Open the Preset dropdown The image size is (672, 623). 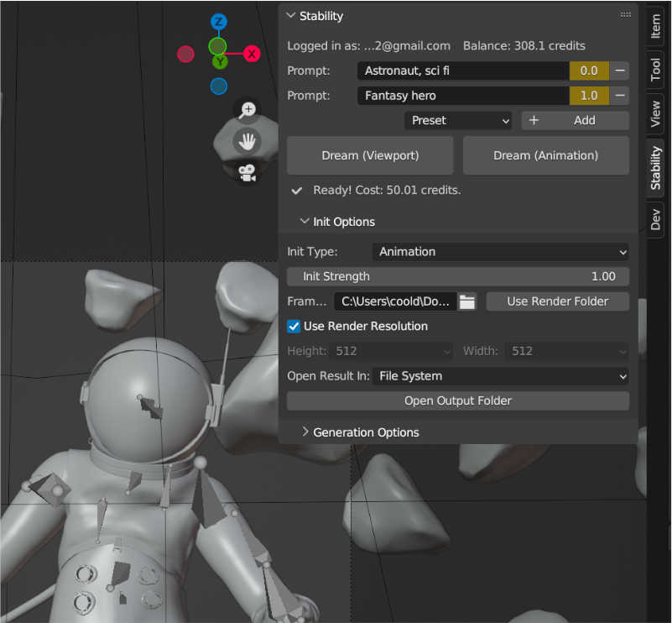[x=459, y=120]
